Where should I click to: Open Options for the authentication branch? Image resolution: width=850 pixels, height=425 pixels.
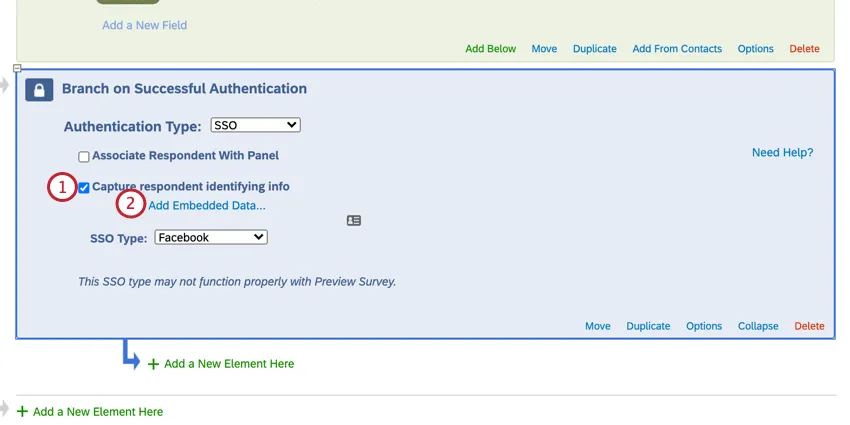[704, 326]
